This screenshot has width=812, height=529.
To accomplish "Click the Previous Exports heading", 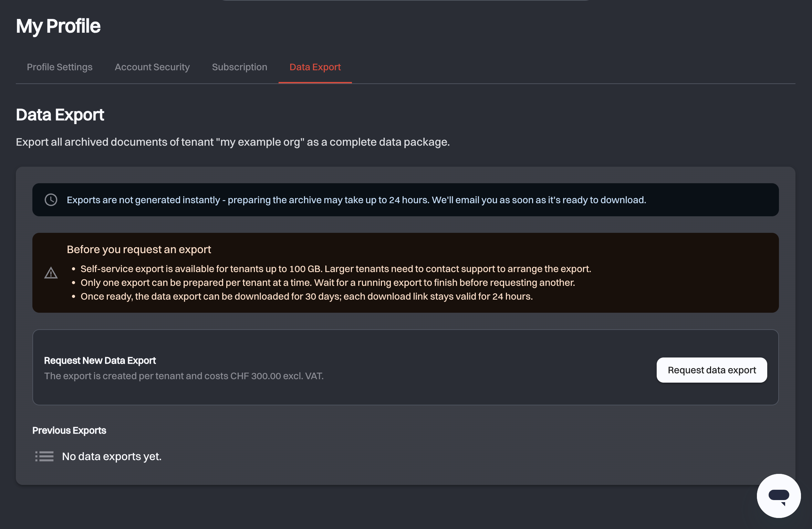I will point(69,431).
